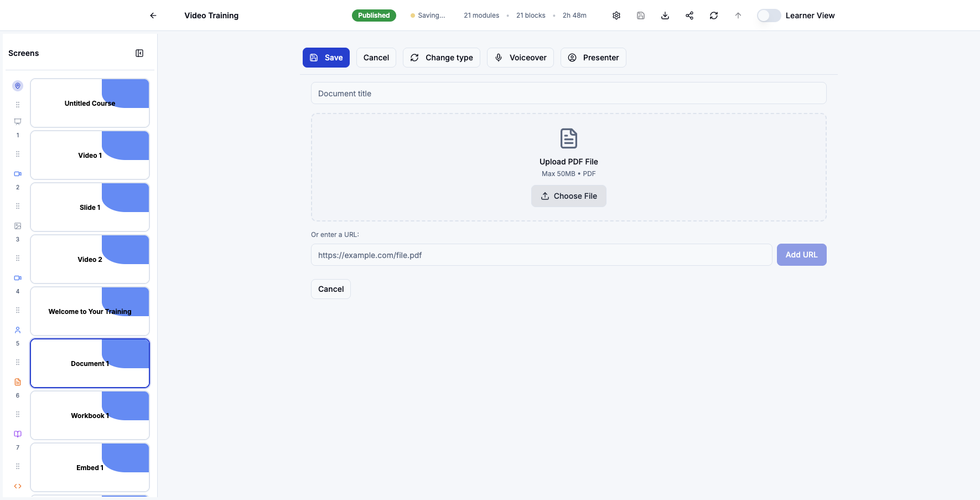Grab the drag handle beside Workbook 1

18,414
